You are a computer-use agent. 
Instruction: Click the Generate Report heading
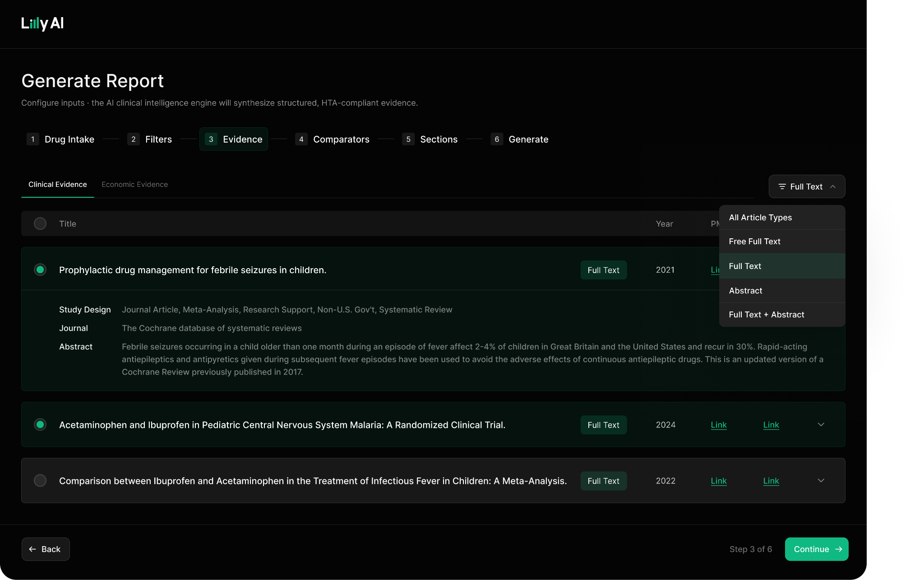click(x=92, y=81)
